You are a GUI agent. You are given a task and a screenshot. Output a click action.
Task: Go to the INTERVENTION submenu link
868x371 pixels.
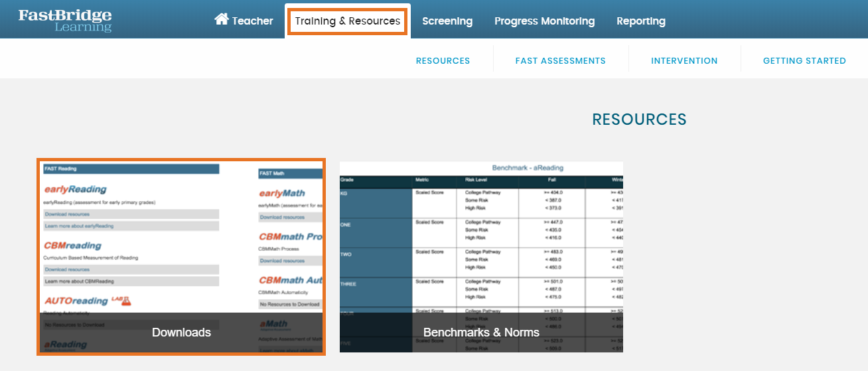click(x=684, y=60)
